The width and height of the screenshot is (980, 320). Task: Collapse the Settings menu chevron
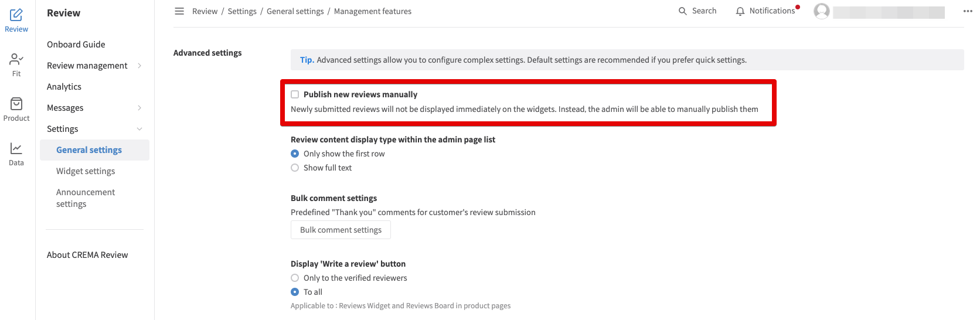(139, 129)
